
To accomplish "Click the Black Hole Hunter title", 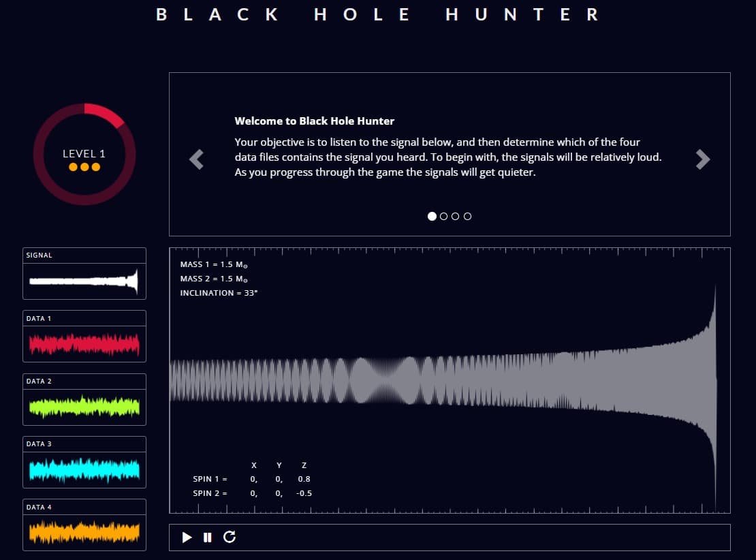I will [x=378, y=14].
